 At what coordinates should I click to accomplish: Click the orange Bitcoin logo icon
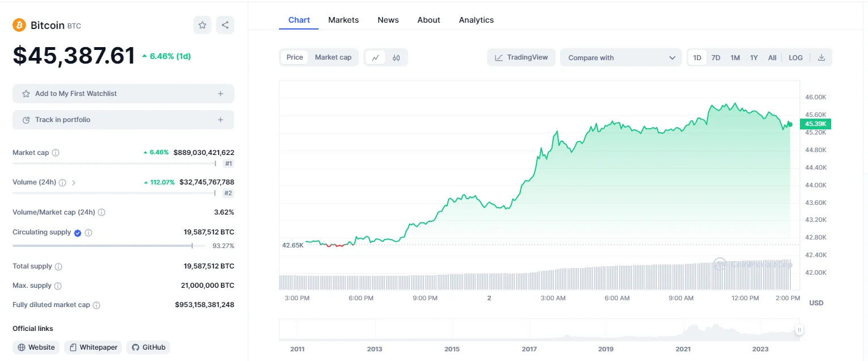pos(19,25)
